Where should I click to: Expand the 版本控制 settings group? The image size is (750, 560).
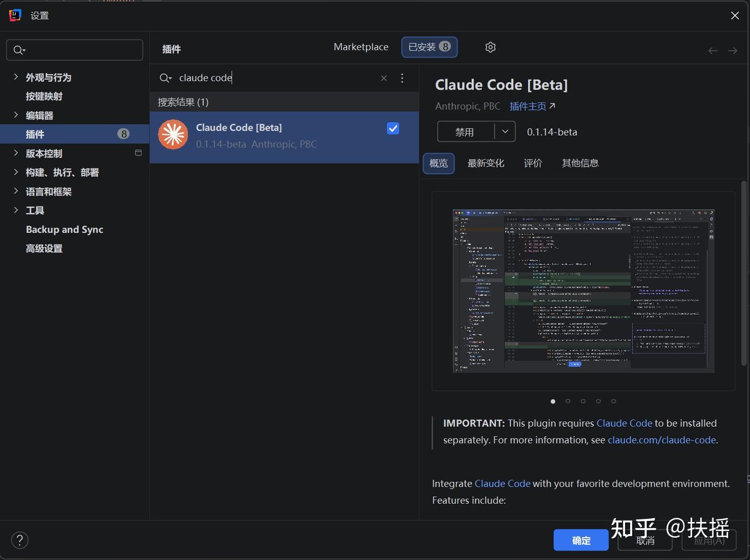coord(16,153)
